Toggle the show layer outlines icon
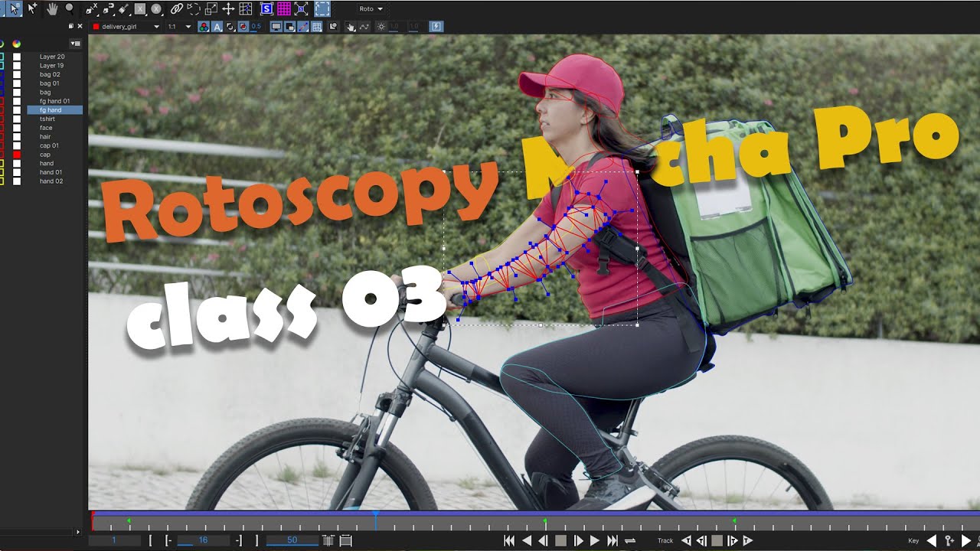Image resolution: width=980 pixels, height=551 pixels. (290, 27)
